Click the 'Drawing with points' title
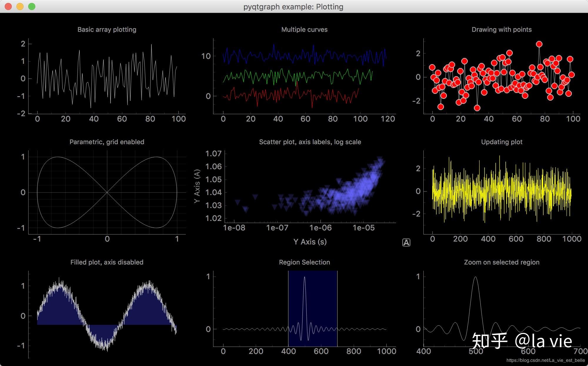 point(502,29)
